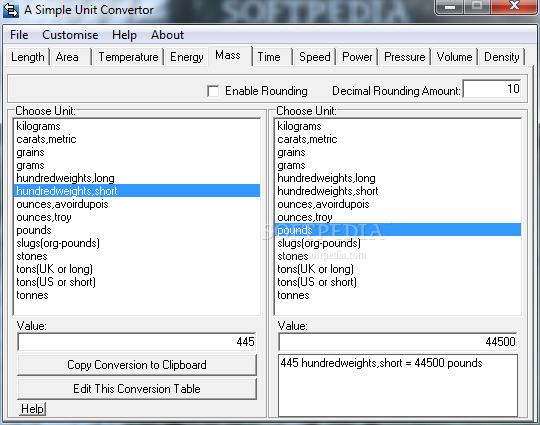Select stones in right unit list
540x425 pixels.
pyautogui.click(x=398, y=256)
